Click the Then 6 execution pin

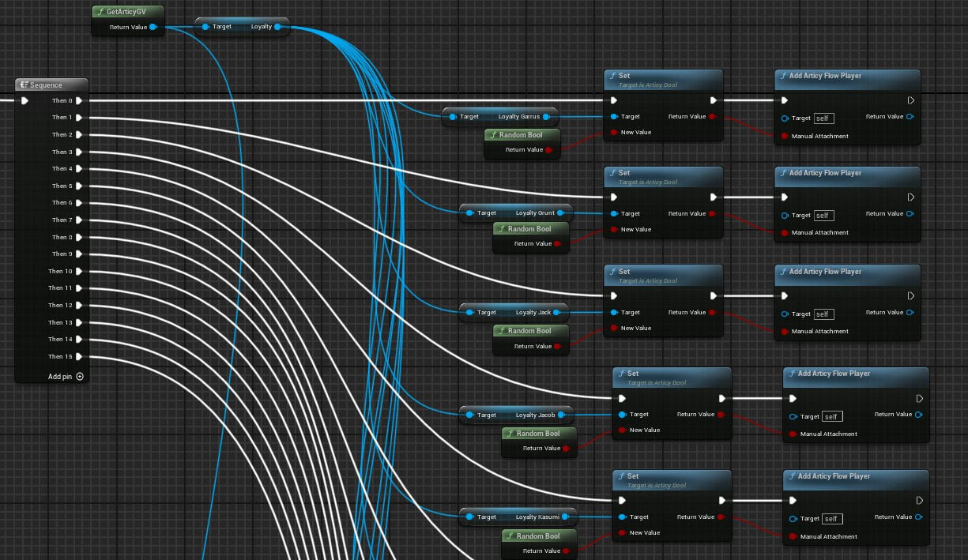pos(79,202)
